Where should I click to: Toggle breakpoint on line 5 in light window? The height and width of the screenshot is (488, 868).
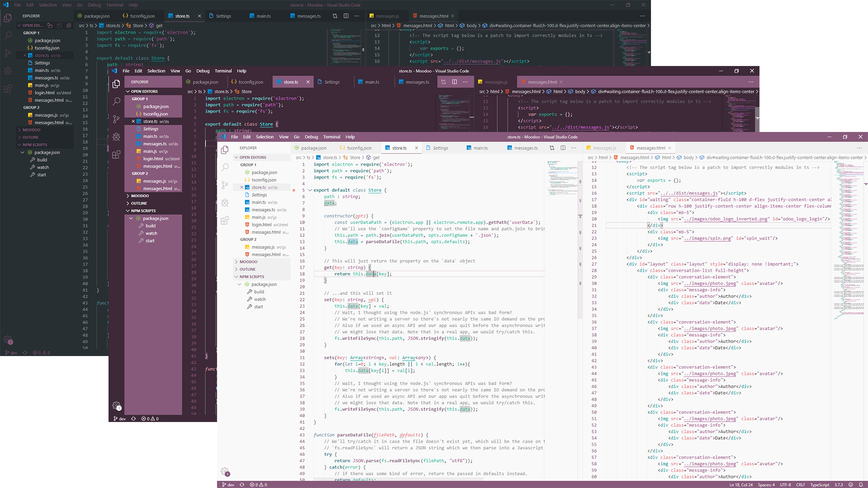(294, 190)
